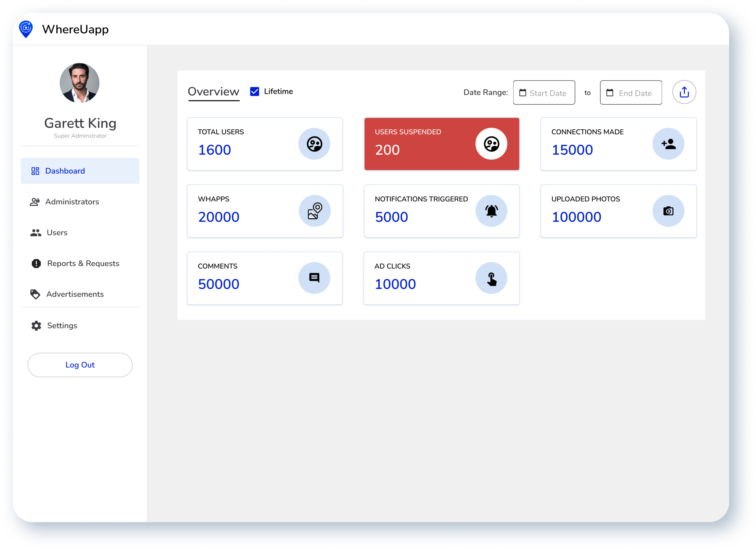Select the Overview tab
Image resolution: width=756 pixels, height=549 pixels.
pos(213,92)
